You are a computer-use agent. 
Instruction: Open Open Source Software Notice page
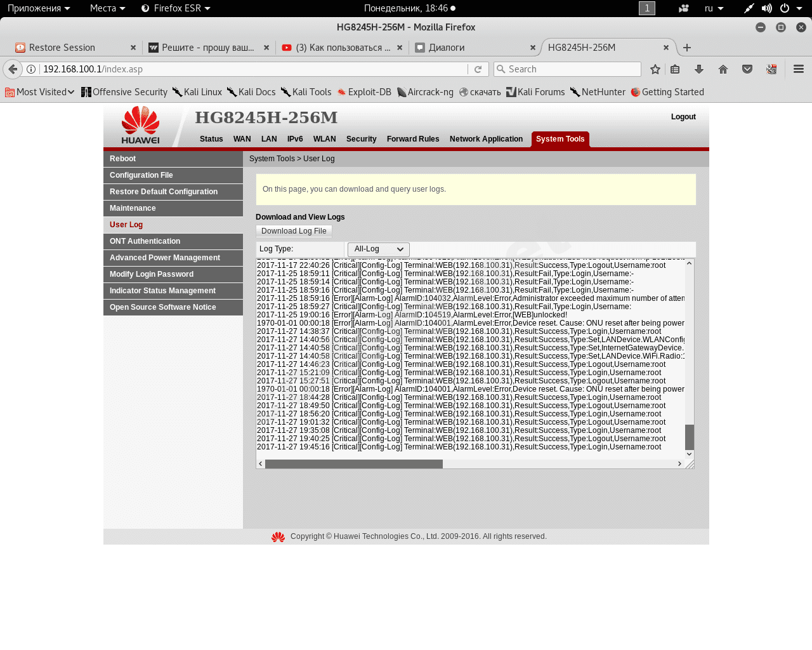(173, 307)
